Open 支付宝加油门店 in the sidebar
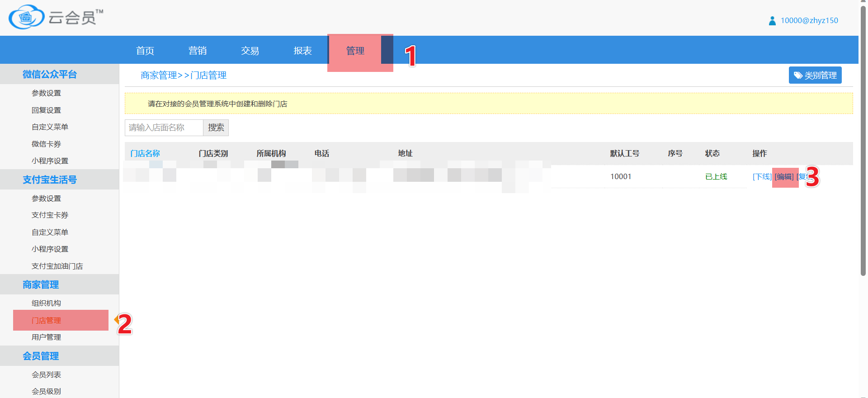Screen dimensions: 868x398 (x=57, y=266)
